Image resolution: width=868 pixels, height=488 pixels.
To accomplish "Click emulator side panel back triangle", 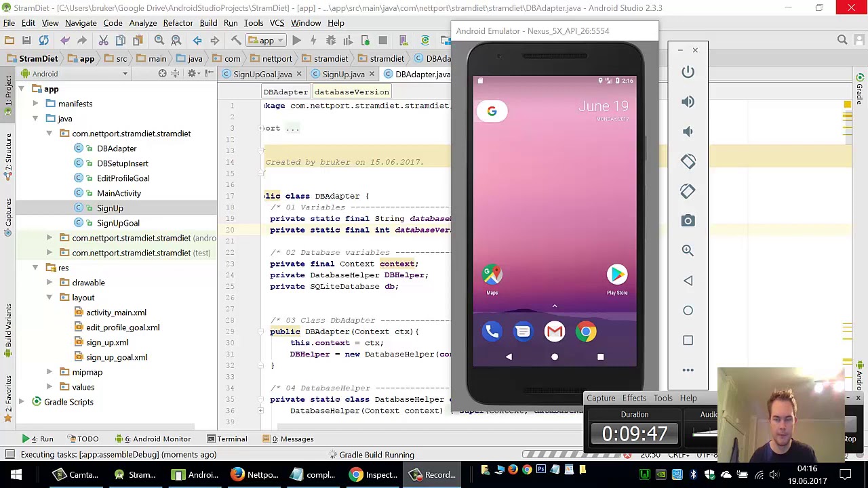I will [688, 281].
